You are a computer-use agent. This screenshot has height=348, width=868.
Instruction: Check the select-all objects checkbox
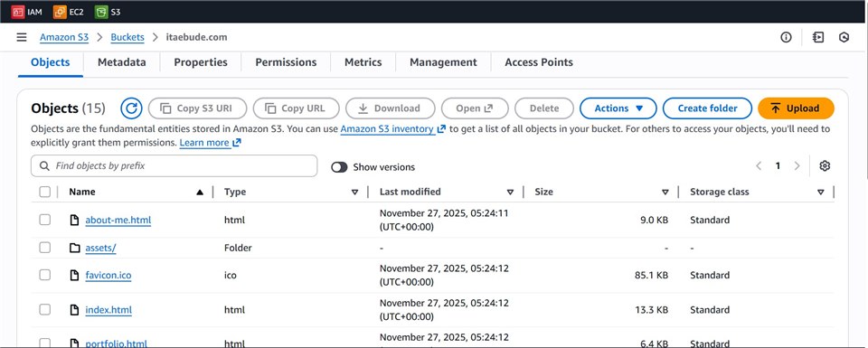tap(45, 192)
